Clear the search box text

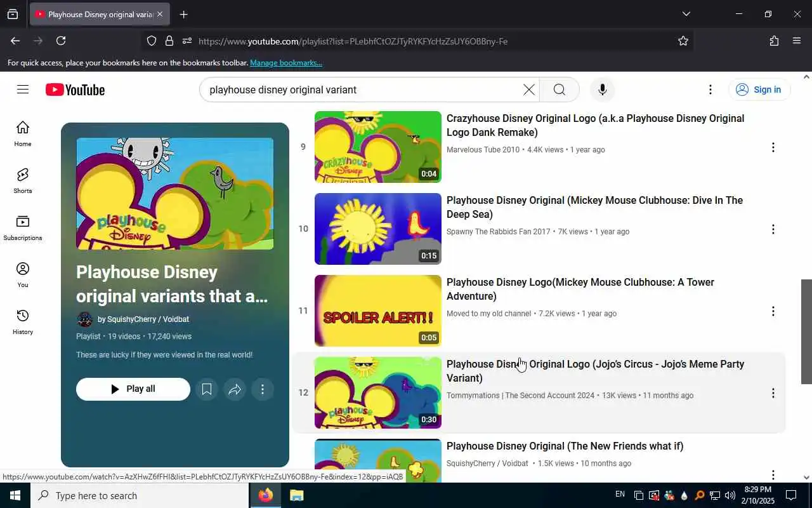528,90
